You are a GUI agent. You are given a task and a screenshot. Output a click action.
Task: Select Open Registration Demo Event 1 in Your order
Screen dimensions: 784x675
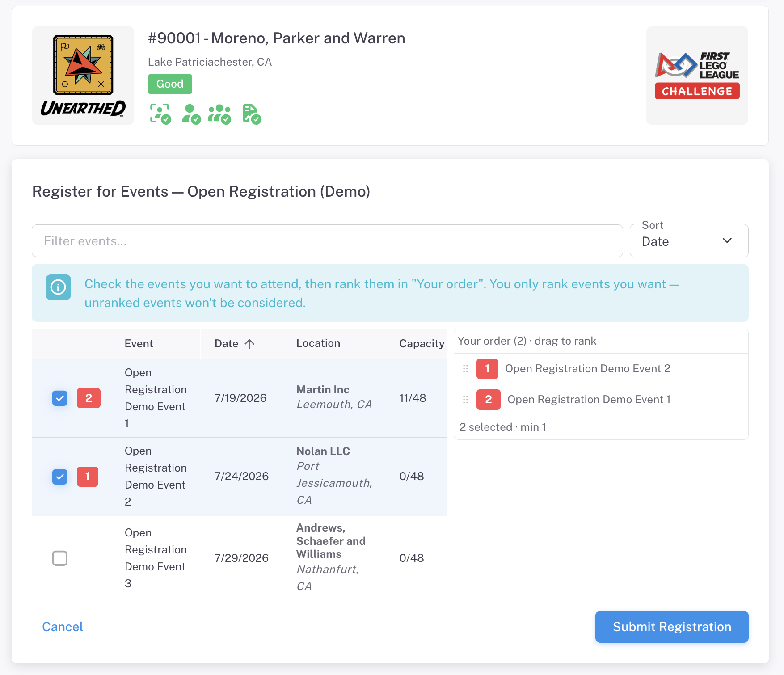589,400
